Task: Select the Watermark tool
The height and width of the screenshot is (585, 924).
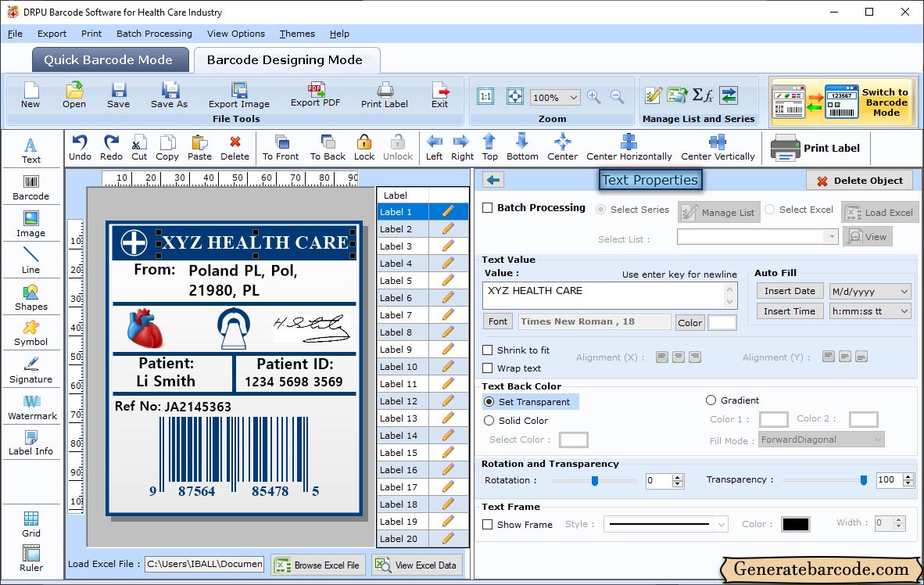Action: tap(32, 407)
